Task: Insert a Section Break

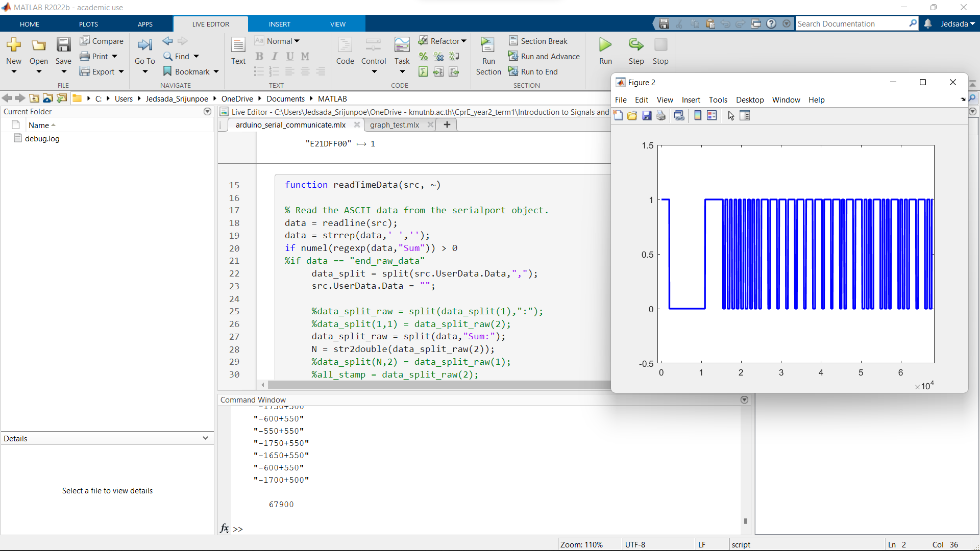Action: pos(538,41)
